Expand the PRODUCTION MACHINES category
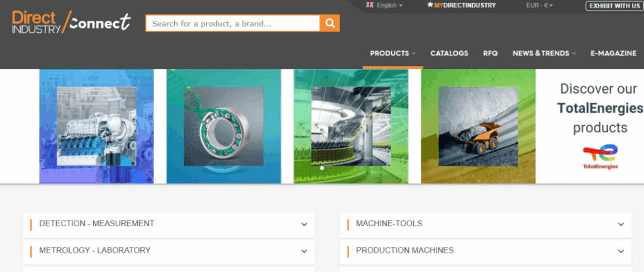This screenshot has width=644, height=272. tap(486, 251)
